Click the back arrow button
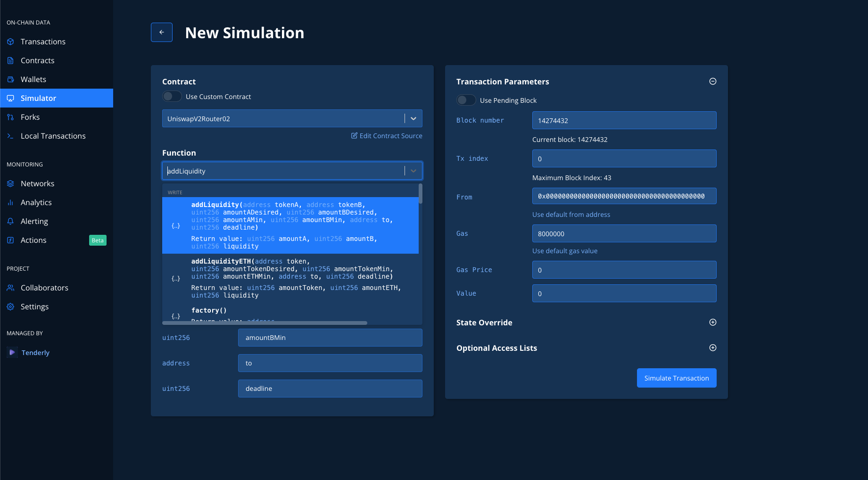Screen dimensions: 868x480 [x=162, y=32]
